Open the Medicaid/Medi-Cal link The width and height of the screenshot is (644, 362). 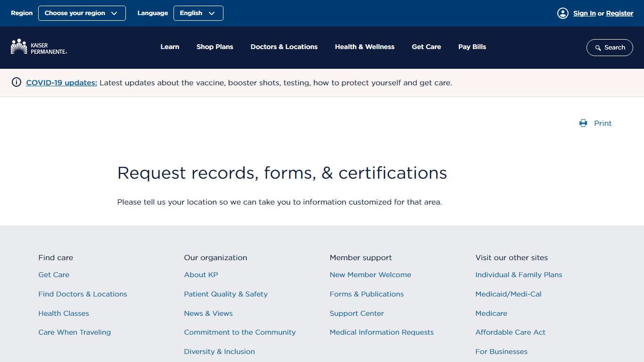click(509, 294)
